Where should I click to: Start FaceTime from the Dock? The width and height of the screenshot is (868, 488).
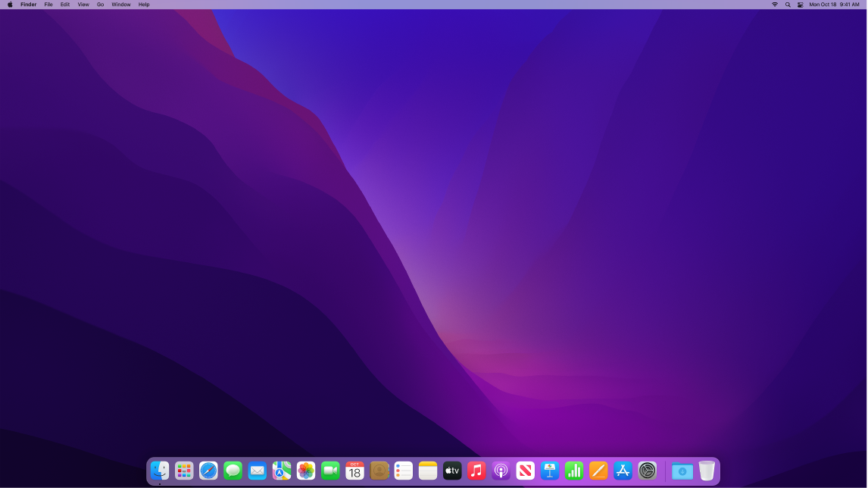(x=330, y=471)
